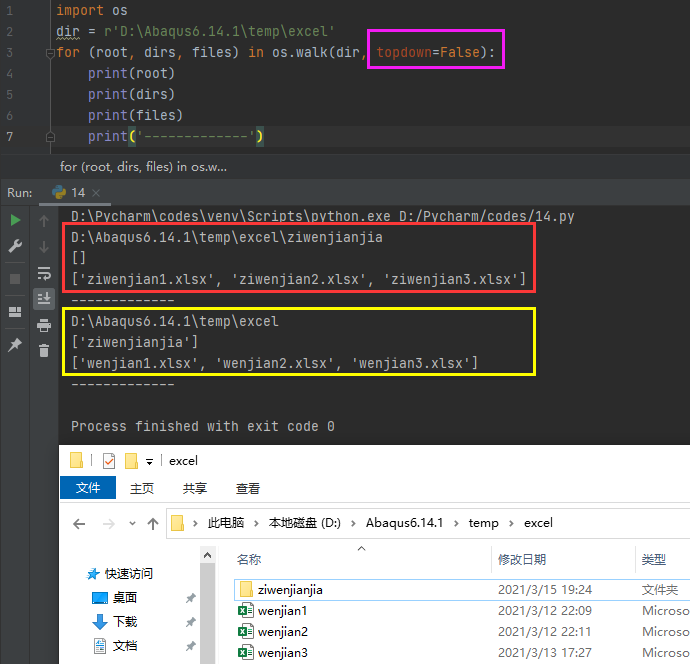Image resolution: width=690 pixels, height=664 pixels.
Task: Toggle soft-wrap in the Run console
Action: click(x=44, y=273)
